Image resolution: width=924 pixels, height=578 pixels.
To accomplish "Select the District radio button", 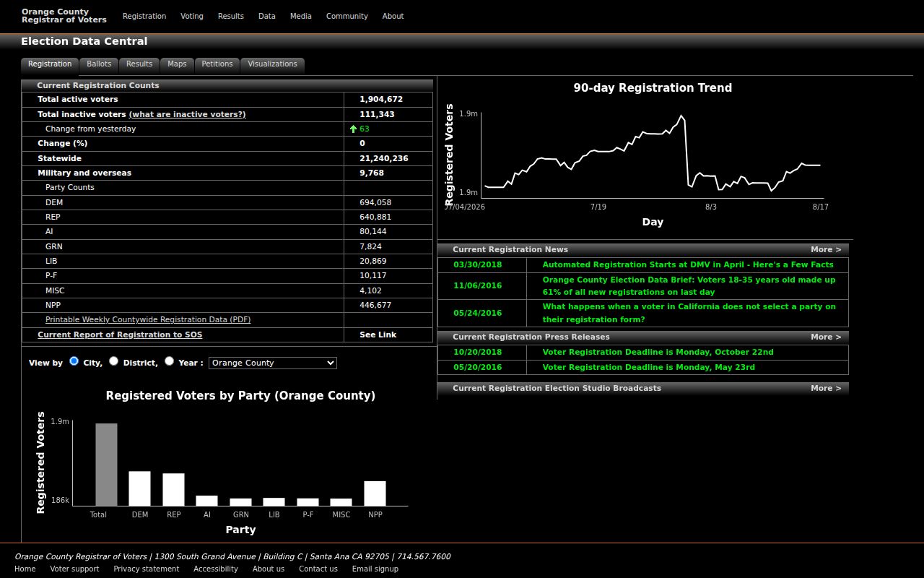I will (x=113, y=361).
